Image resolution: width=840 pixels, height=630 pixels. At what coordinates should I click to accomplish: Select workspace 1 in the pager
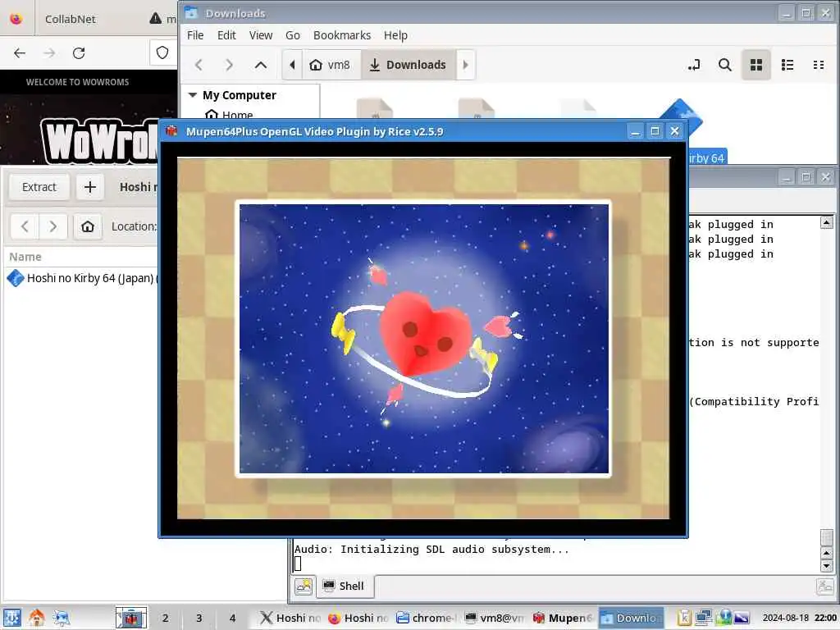tap(131, 618)
